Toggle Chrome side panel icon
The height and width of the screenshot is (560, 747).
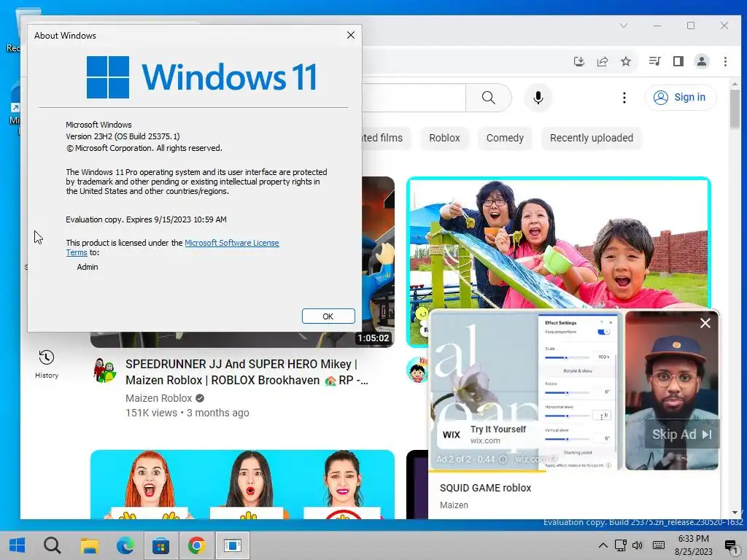pyautogui.click(x=678, y=61)
